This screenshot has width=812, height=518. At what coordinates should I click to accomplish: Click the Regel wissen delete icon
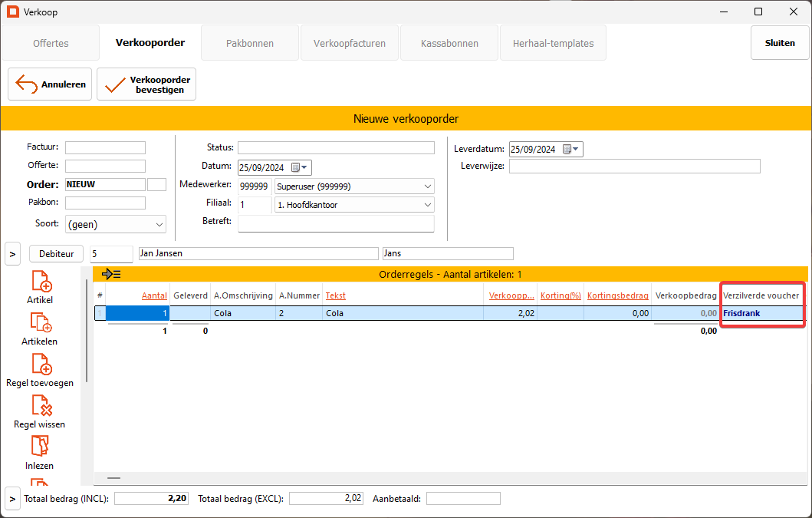click(41, 405)
